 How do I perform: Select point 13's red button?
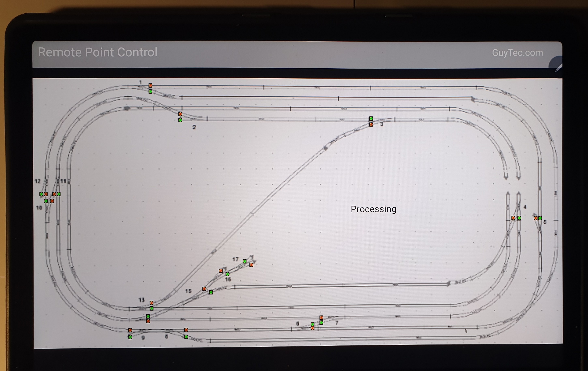pos(151,303)
